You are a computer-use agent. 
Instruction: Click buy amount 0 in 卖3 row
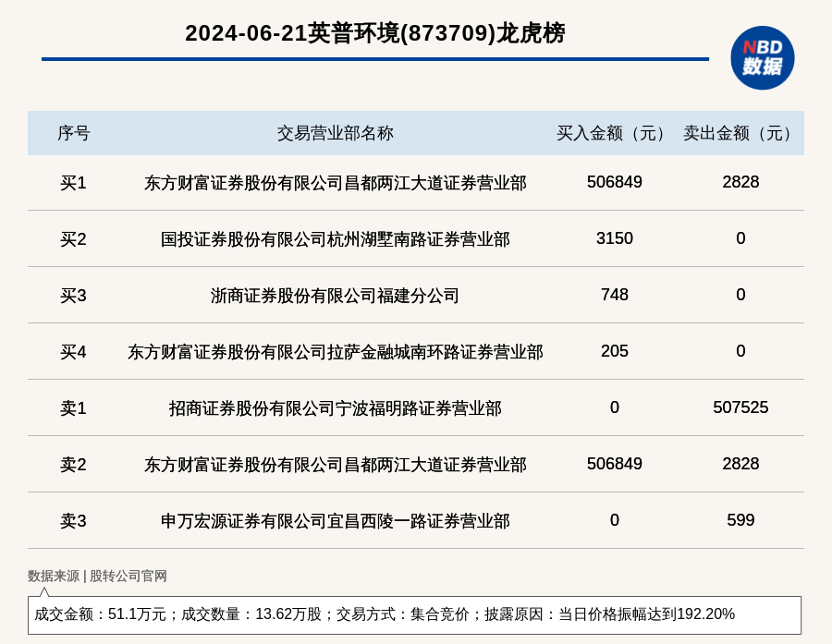coord(615,520)
